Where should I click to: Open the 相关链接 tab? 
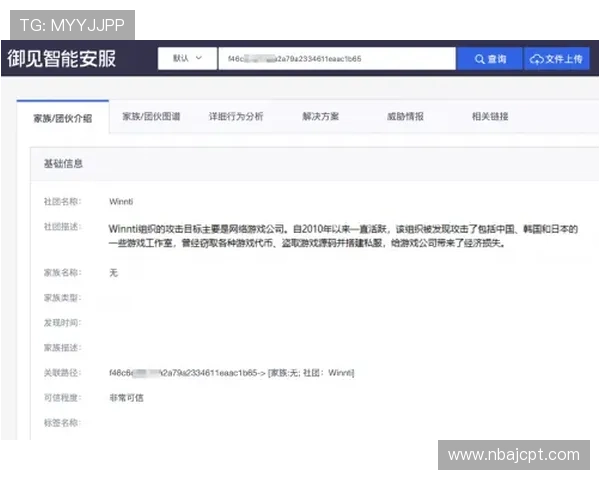click(x=490, y=117)
